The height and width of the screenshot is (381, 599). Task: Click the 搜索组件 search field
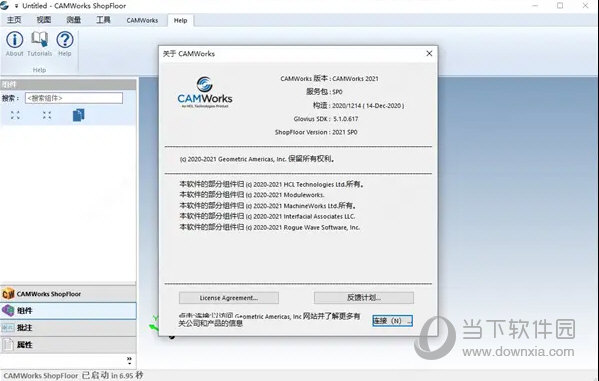74,98
